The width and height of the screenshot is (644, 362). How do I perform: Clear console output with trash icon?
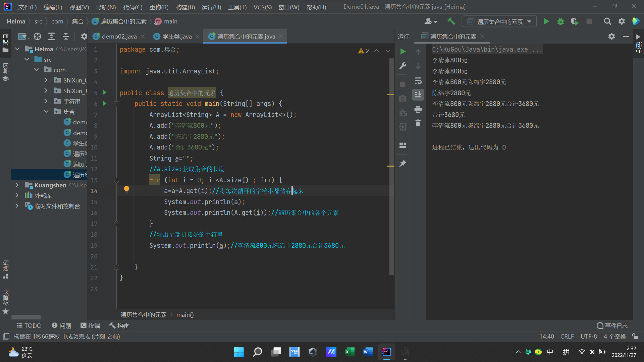point(418,123)
